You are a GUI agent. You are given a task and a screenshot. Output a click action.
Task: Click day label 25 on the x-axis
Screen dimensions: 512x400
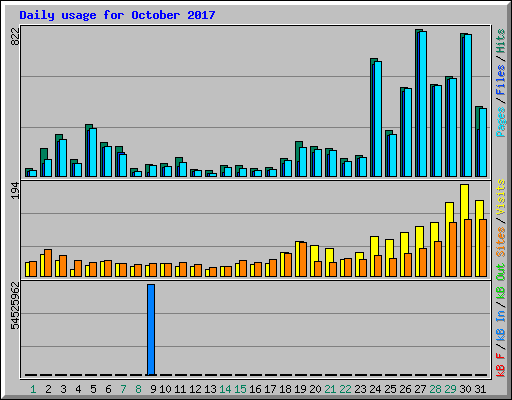[390, 389]
